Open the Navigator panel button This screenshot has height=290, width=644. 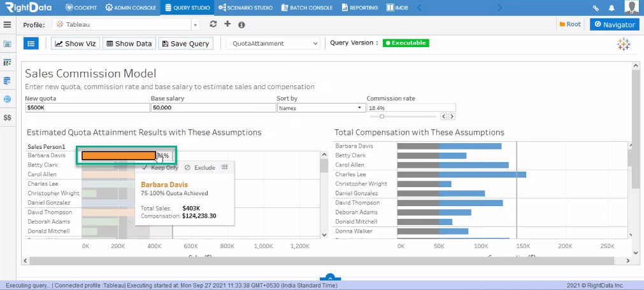tap(615, 25)
